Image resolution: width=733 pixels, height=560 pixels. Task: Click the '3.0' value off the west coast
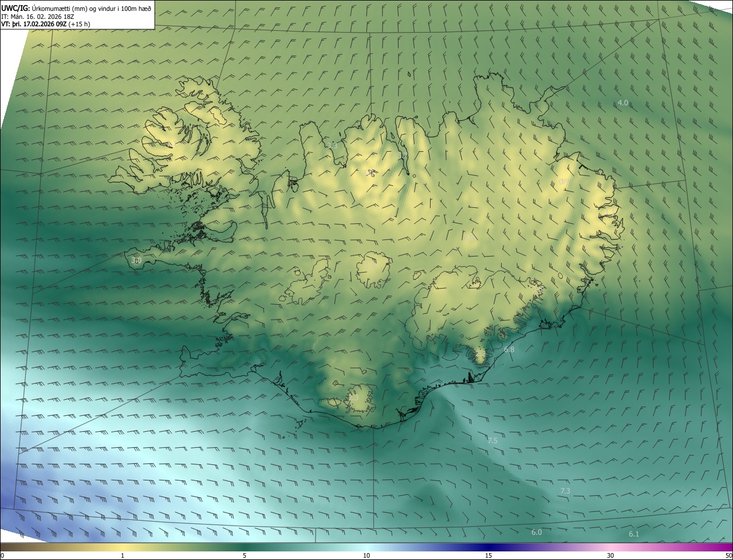[136, 260]
